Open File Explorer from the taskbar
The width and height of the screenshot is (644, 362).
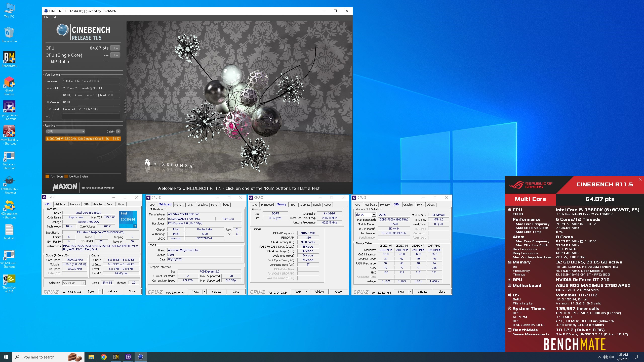(x=91, y=357)
